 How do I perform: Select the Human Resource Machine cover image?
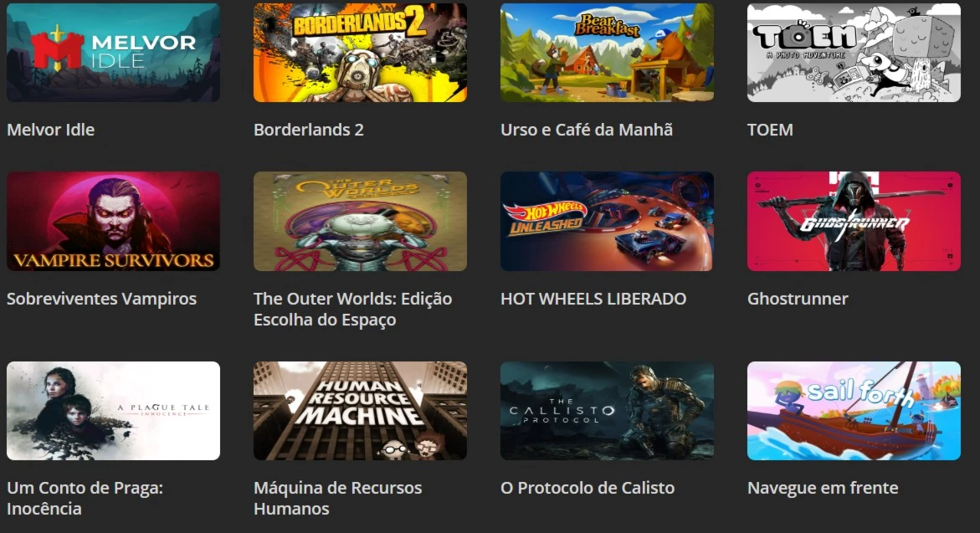coord(360,411)
